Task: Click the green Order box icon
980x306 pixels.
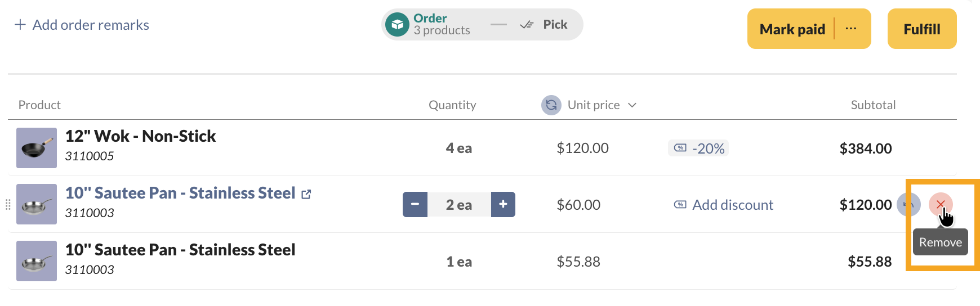Action: coord(397,25)
